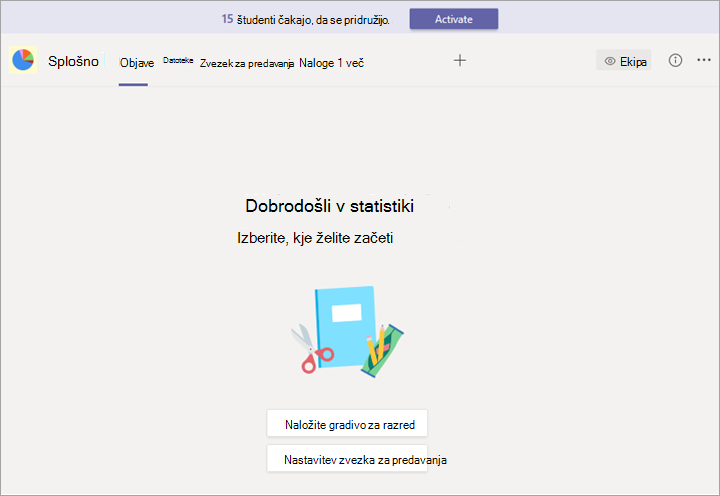The height and width of the screenshot is (496, 720).
Task: Click the 'Dobrodošli v statistiki' heading
Action: click(x=330, y=206)
